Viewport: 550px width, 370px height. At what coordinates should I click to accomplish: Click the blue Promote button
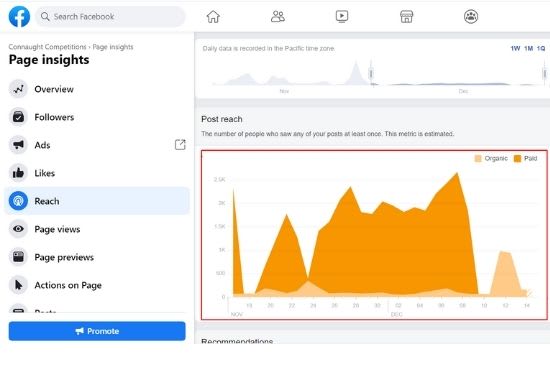coord(97,331)
